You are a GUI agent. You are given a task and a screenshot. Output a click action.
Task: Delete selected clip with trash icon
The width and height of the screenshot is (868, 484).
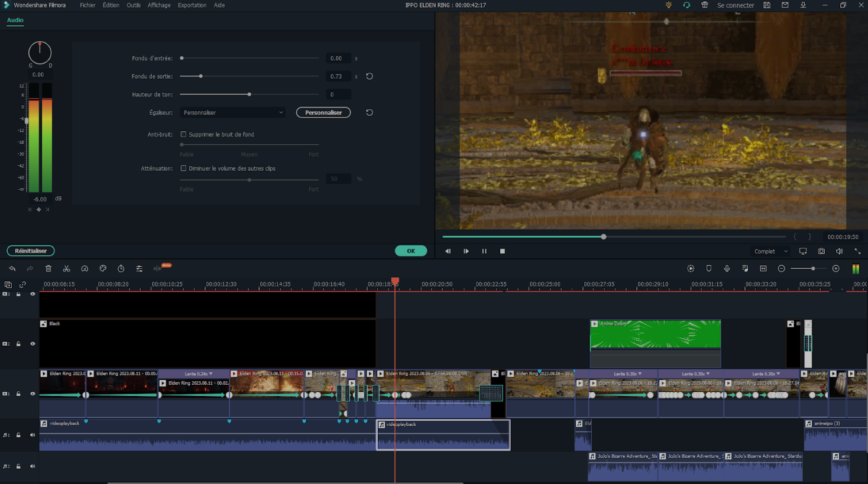tap(48, 268)
